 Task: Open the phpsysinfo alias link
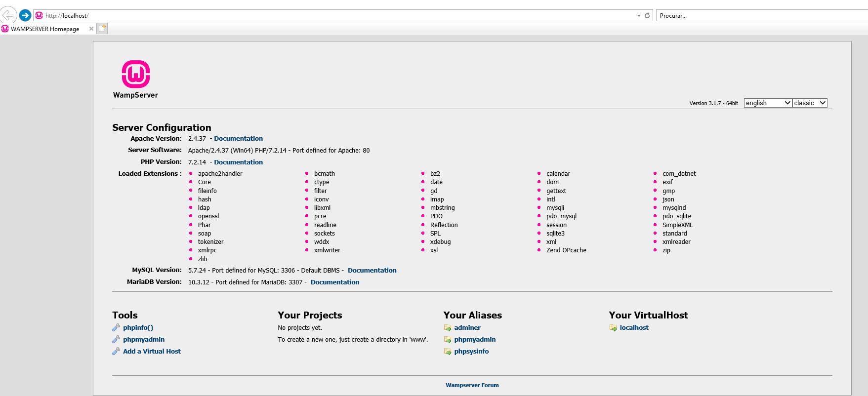point(471,351)
